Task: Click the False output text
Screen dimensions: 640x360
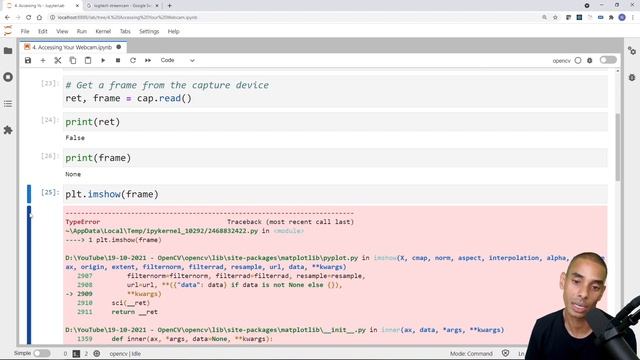Action: tap(75, 138)
